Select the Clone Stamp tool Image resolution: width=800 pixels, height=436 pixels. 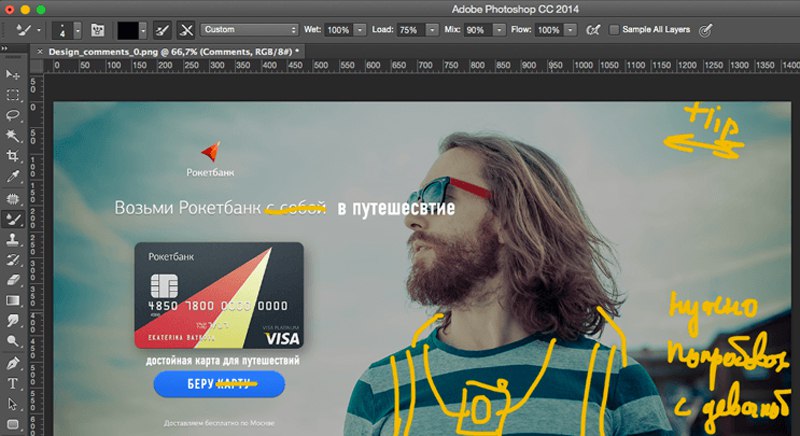[x=13, y=240]
